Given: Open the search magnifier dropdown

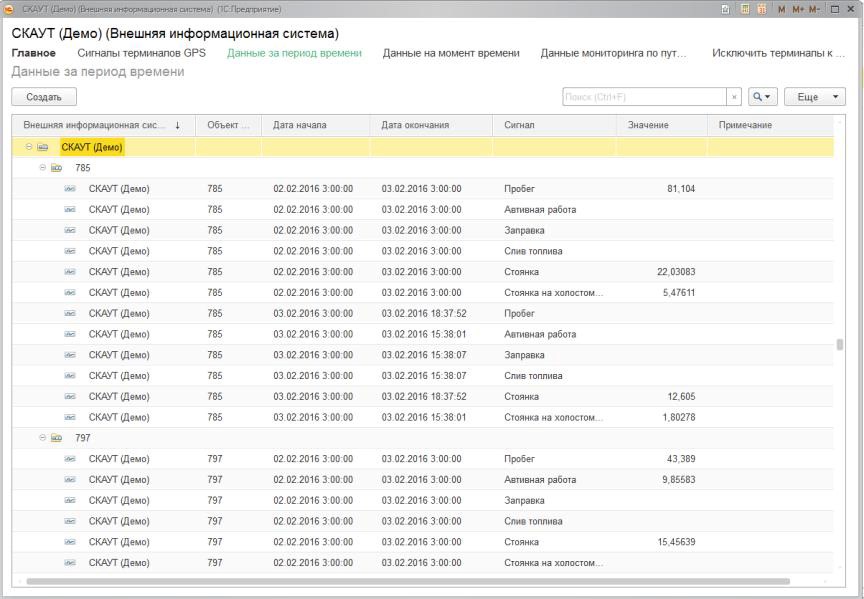Looking at the screenshot, I should tap(763, 97).
